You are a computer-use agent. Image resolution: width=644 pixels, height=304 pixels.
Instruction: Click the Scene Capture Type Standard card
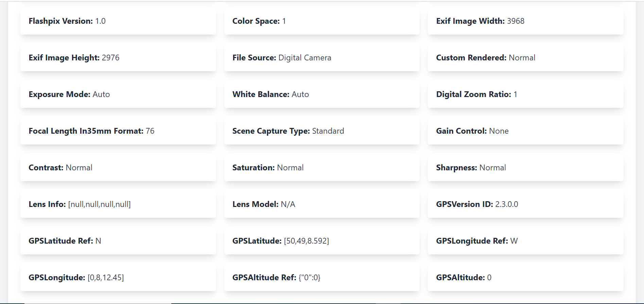point(321,131)
